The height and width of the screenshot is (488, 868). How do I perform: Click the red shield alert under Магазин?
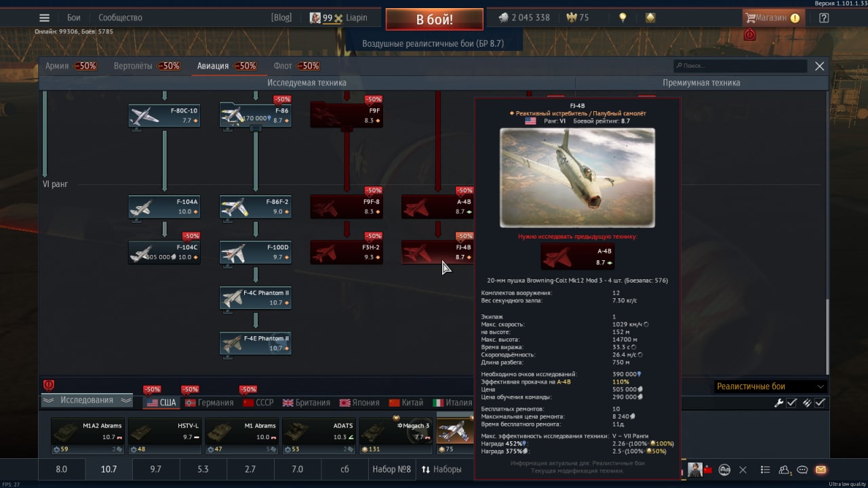pos(749,35)
